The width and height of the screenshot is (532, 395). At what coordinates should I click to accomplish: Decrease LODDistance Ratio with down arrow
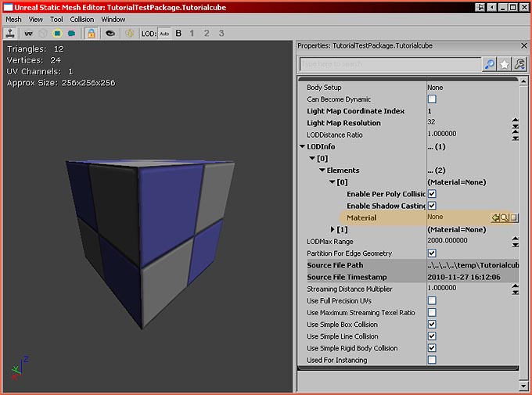[x=516, y=138]
